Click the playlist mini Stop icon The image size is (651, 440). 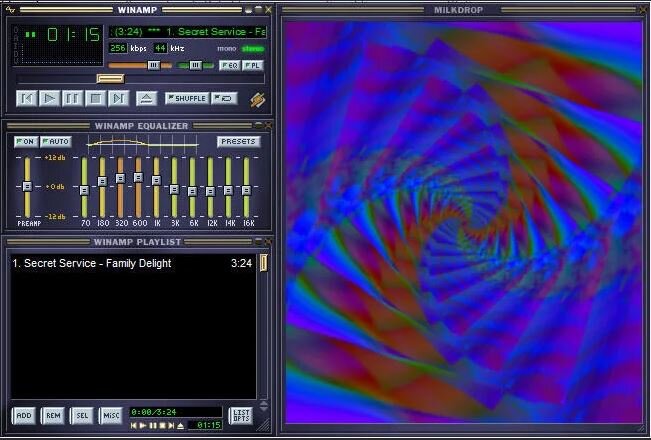pyautogui.click(x=162, y=425)
